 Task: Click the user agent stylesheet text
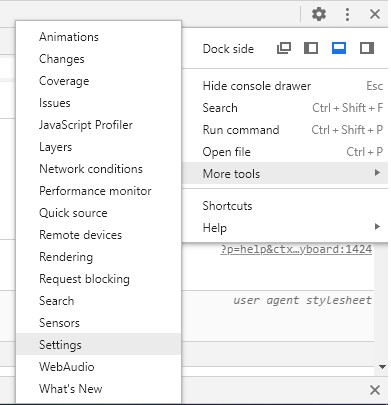[x=302, y=300]
